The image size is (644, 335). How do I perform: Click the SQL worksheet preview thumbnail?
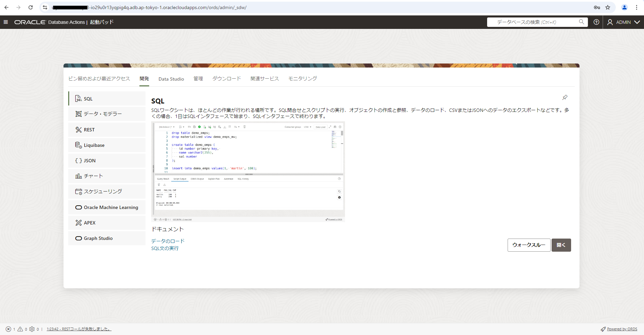click(248, 172)
